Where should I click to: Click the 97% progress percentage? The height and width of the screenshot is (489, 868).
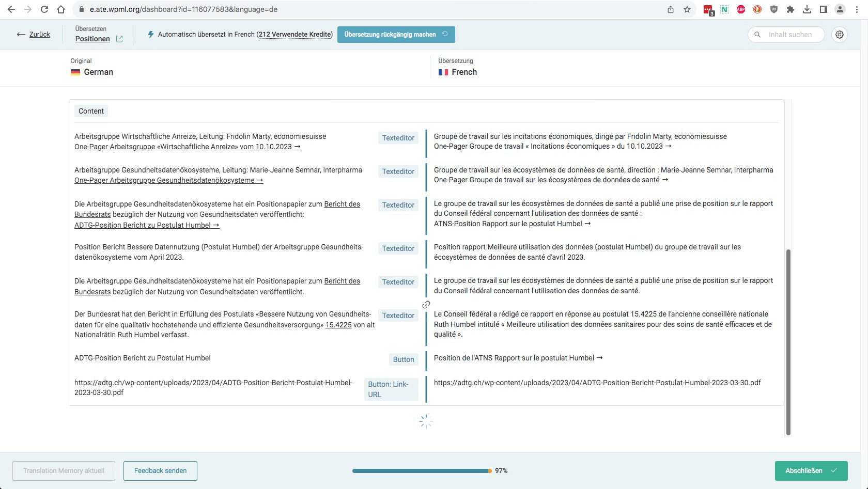501,471
